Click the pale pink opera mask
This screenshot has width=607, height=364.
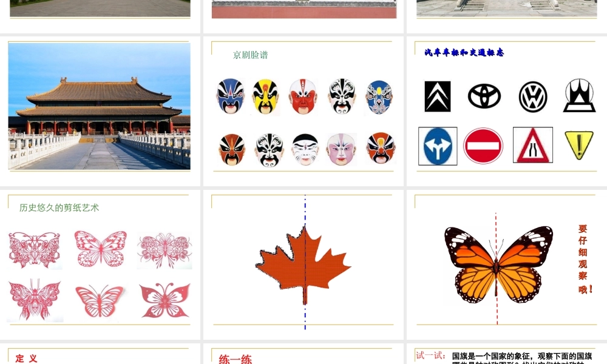tap(341, 149)
